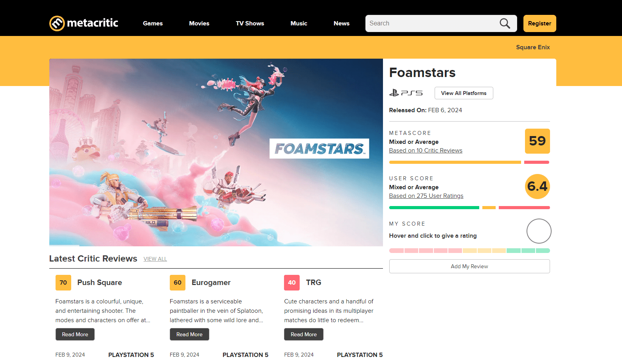
Task: Click Add My Review button
Action: (469, 266)
